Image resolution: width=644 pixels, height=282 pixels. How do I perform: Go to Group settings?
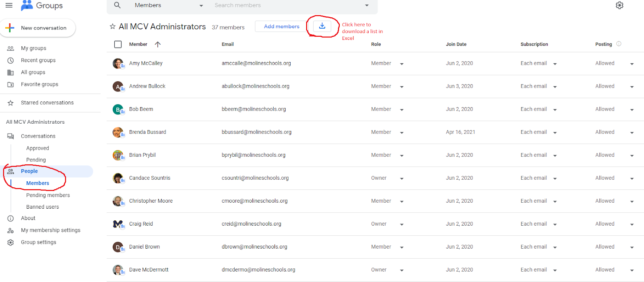click(39, 242)
